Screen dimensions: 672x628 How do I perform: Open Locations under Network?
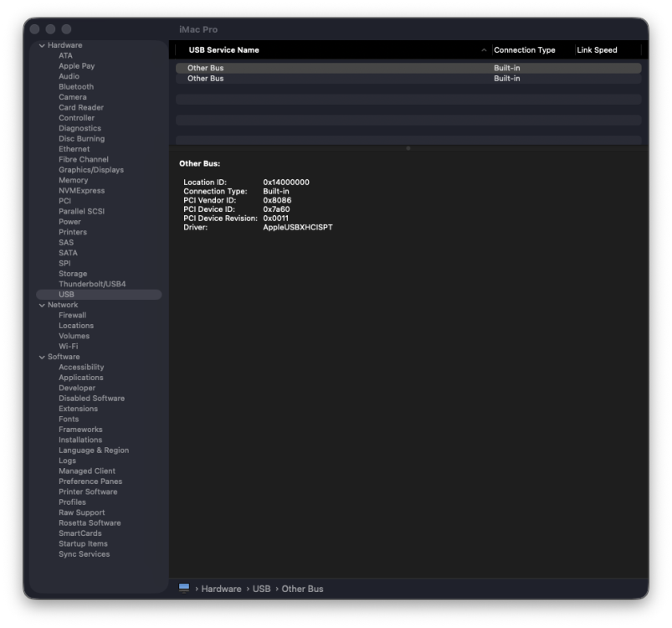click(x=76, y=326)
